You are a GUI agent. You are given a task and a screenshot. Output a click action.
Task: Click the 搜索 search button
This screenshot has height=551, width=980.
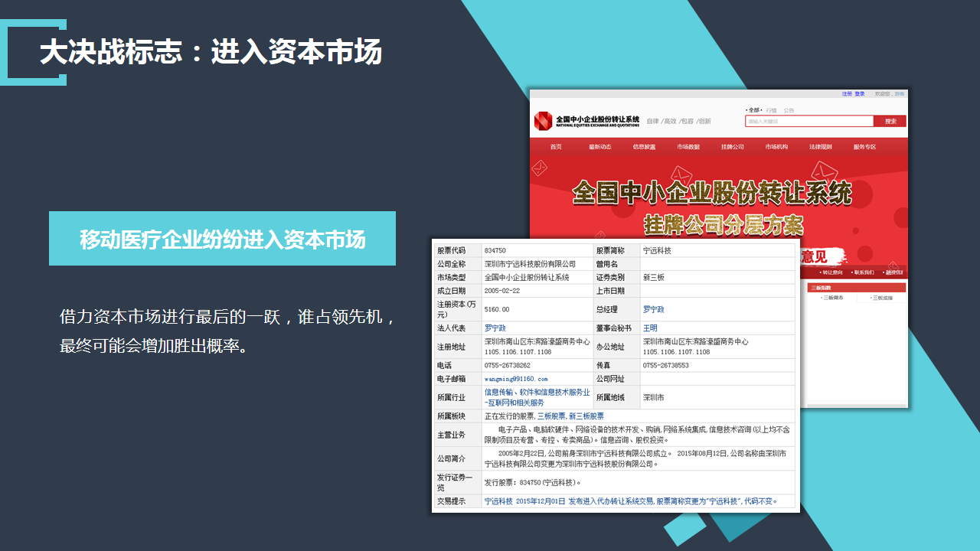point(890,121)
